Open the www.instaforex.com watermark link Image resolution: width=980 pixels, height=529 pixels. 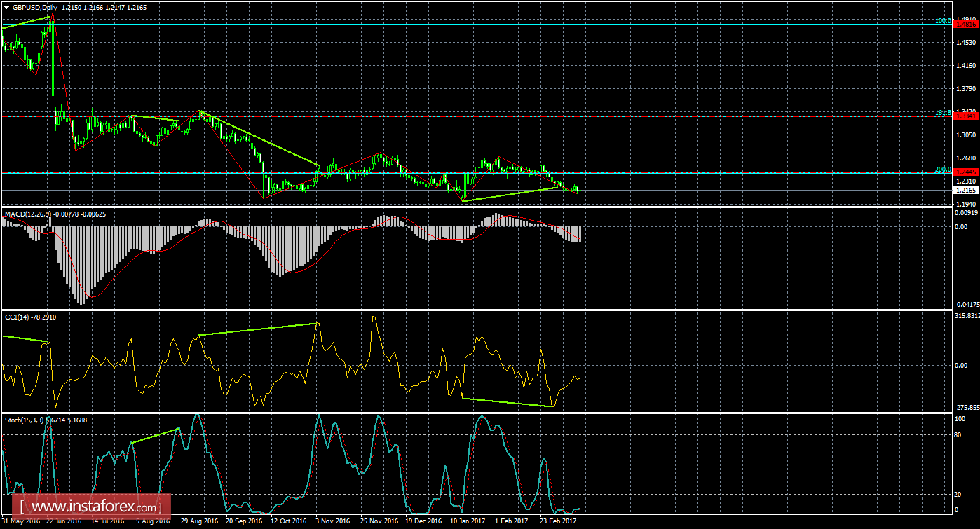[95, 506]
